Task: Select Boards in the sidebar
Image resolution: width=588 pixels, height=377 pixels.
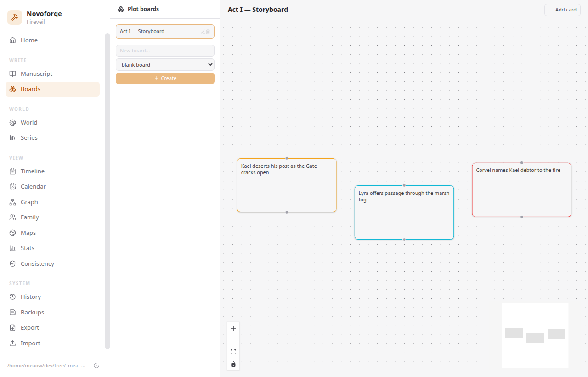Action: [52, 89]
